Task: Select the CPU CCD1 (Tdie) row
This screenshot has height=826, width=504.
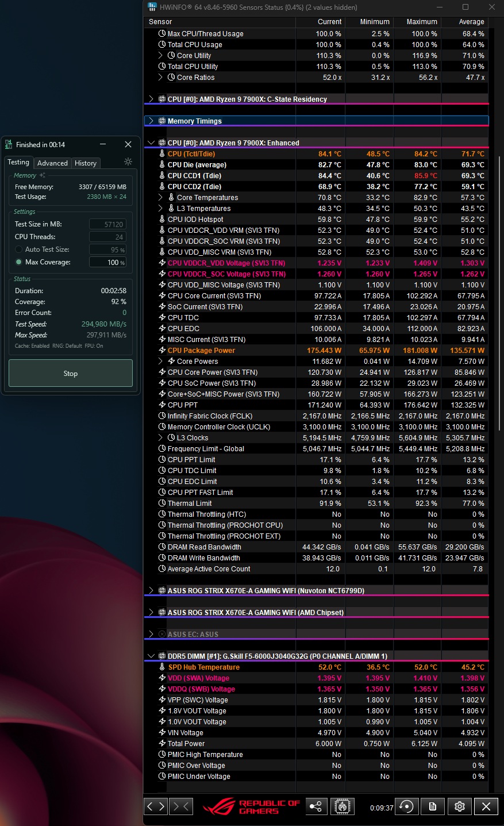Action: [x=316, y=176]
